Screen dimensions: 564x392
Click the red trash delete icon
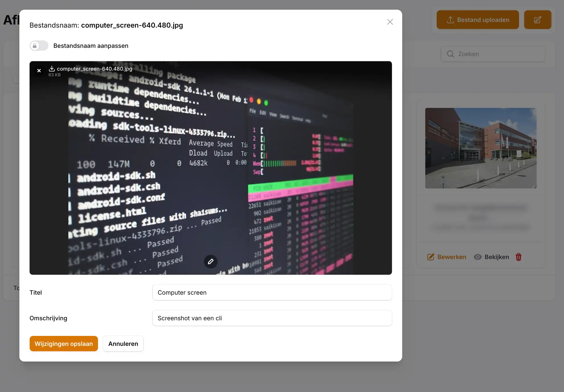point(518,257)
